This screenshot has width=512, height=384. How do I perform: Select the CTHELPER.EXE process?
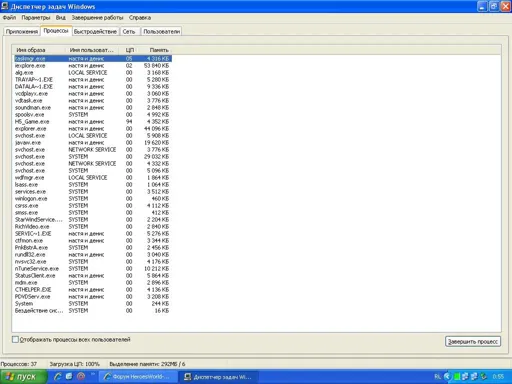pyautogui.click(x=93, y=290)
